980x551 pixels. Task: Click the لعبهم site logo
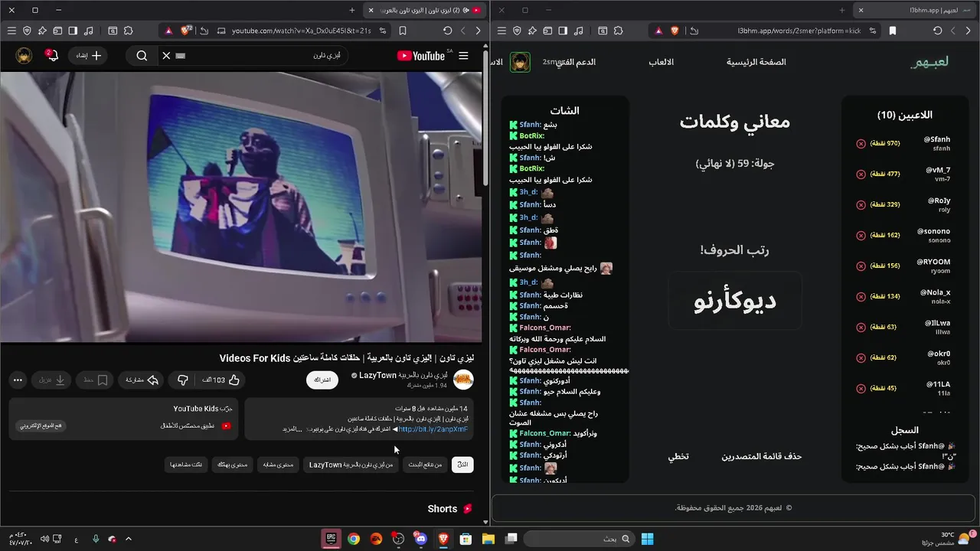[929, 62]
